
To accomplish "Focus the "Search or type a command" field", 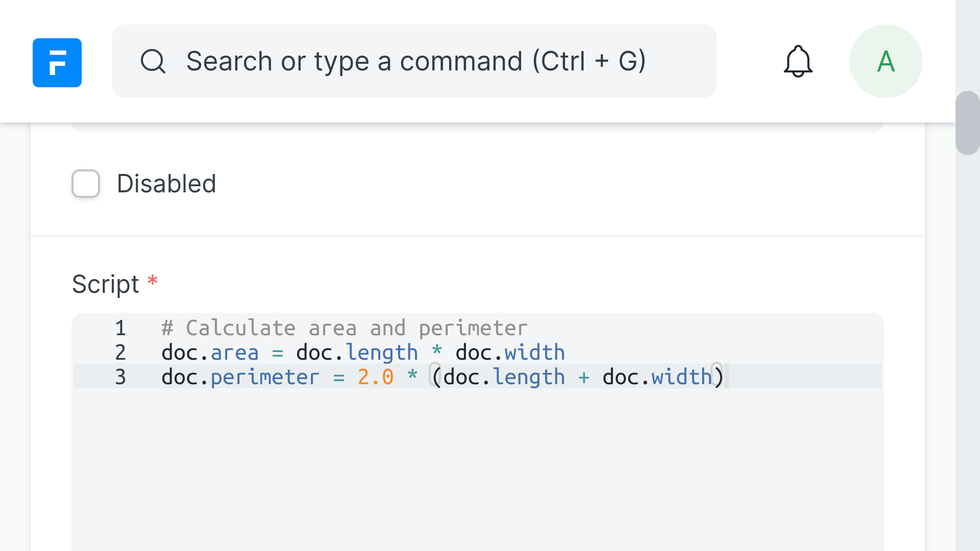I will (x=415, y=62).
